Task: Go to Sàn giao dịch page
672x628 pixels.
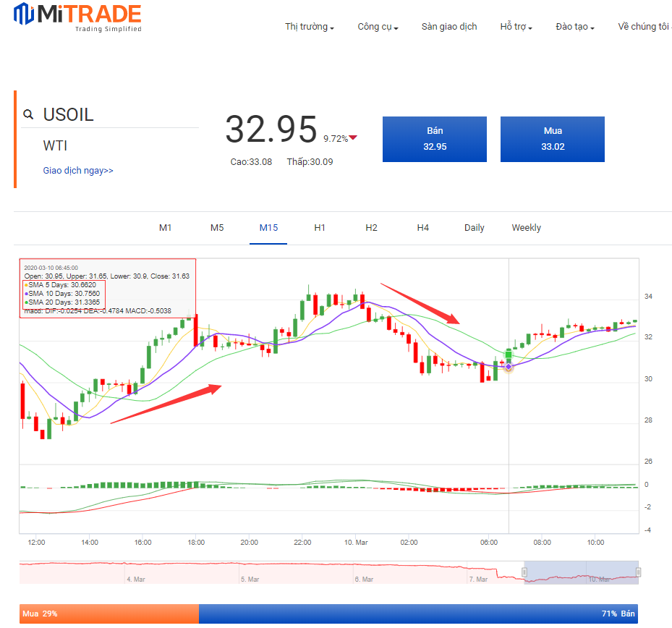Action: tap(449, 27)
